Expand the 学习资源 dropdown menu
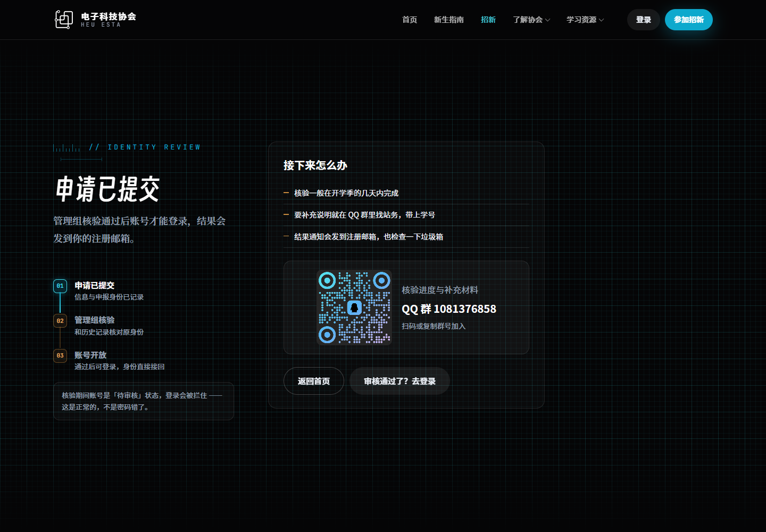This screenshot has width=766, height=532. [x=585, y=20]
